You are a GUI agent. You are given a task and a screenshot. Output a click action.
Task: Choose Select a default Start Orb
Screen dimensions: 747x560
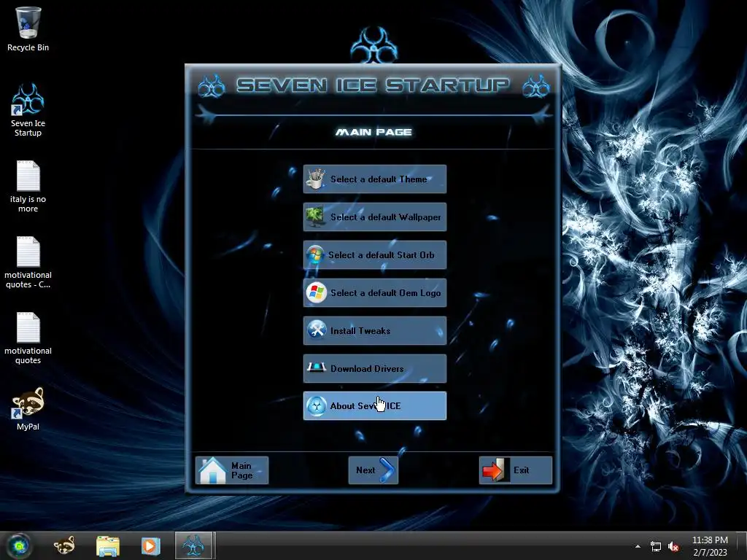pos(374,254)
